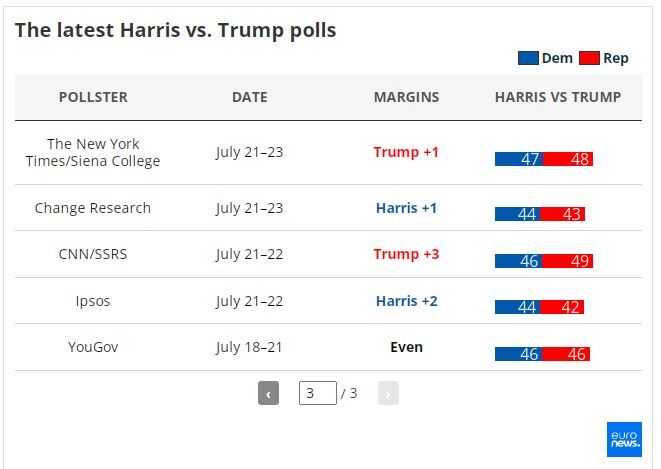Click the MARGINS column header
Viewport: 661px width, 469px height.
tap(406, 97)
